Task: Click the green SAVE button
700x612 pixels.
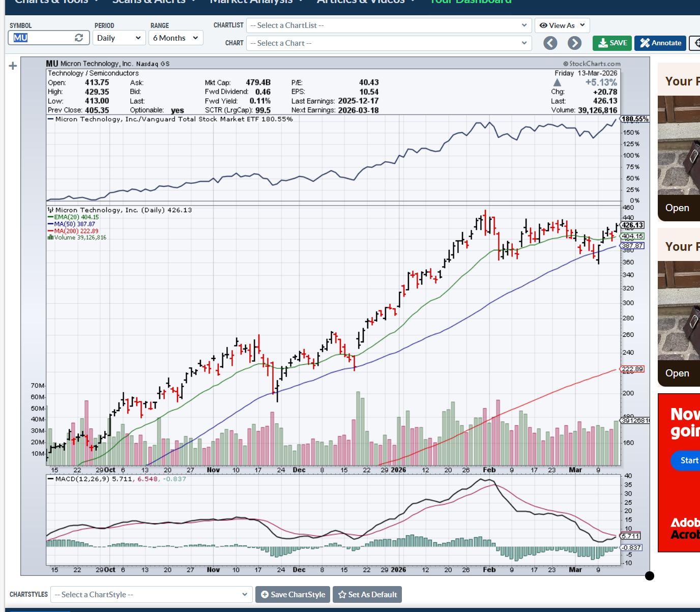Action: point(612,43)
